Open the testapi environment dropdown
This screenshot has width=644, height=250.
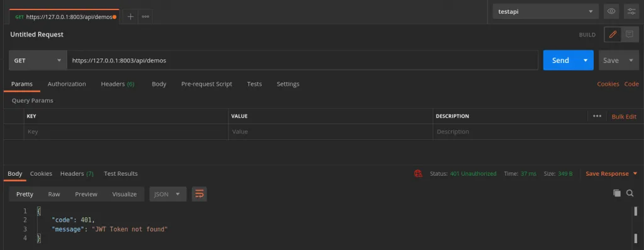click(x=545, y=11)
